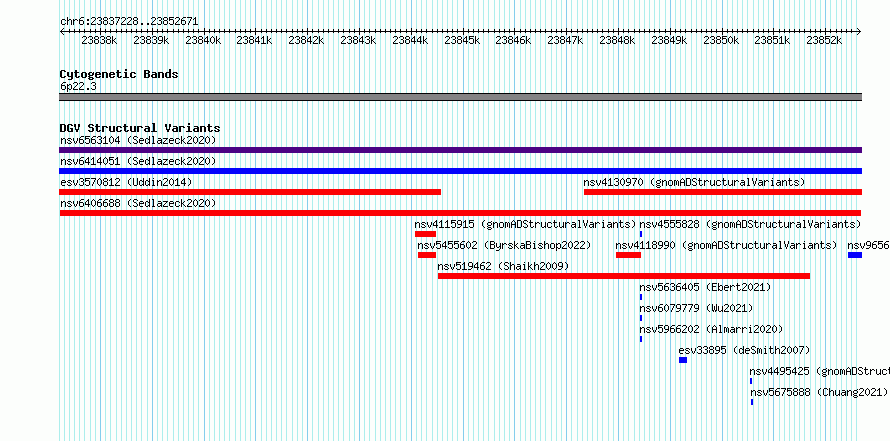Select the tiny blue nsv4555828 marker
The image size is (890, 441).
coord(641,234)
